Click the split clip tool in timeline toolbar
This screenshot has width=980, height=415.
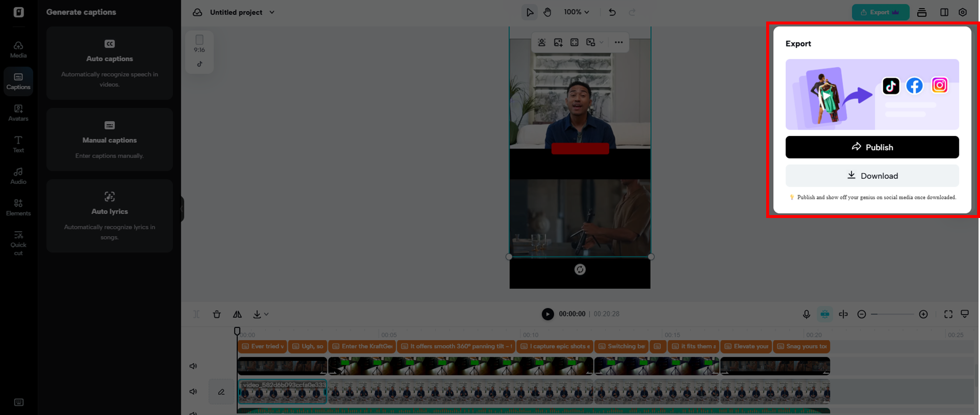[196, 314]
